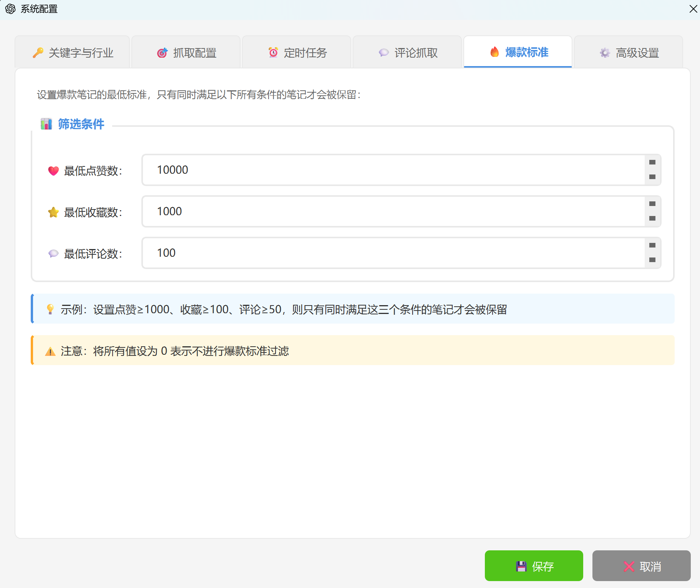Save settings with the 保存 button
The image size is (700, 588).
(534, 566)
